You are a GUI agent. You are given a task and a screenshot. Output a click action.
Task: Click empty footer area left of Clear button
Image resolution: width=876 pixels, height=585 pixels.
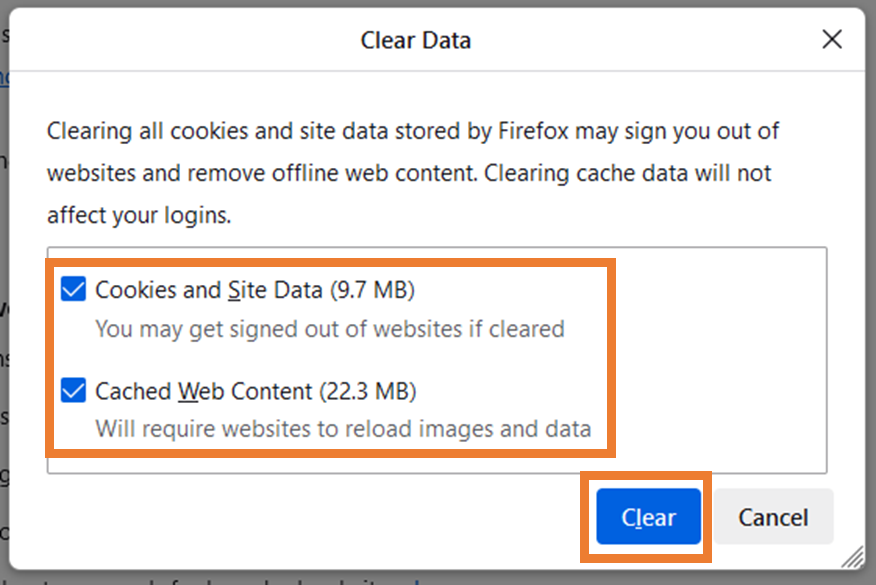300,517
